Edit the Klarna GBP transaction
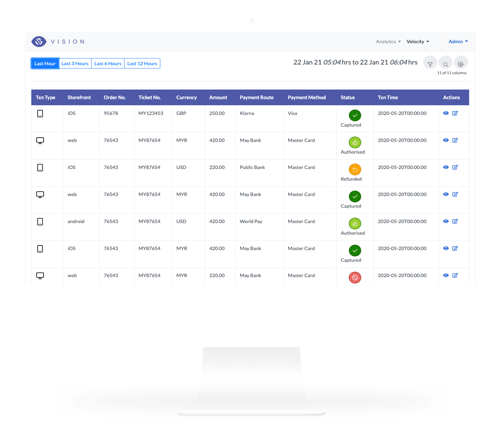Viewport: 504px width, 421px height. pyautogui.click(x=455, y=113)
